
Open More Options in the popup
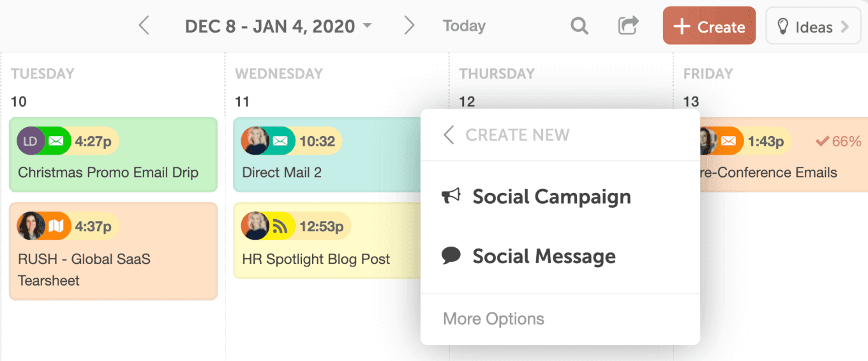click(x=493, y=319)
